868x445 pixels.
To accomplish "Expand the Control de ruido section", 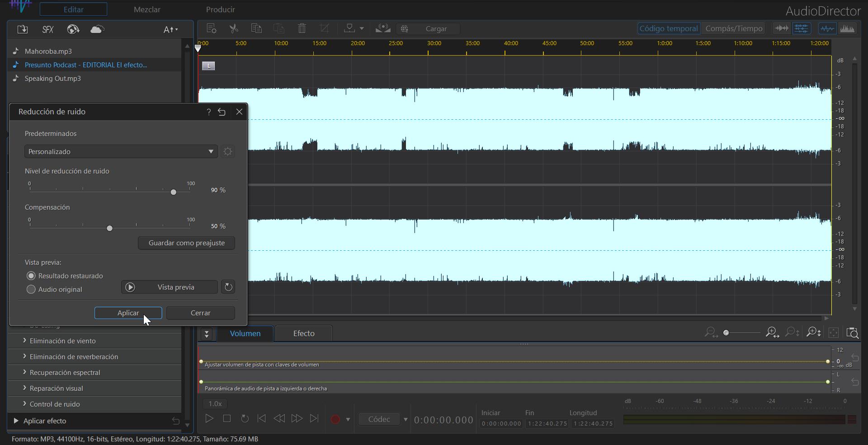I will tap(54, 404).
